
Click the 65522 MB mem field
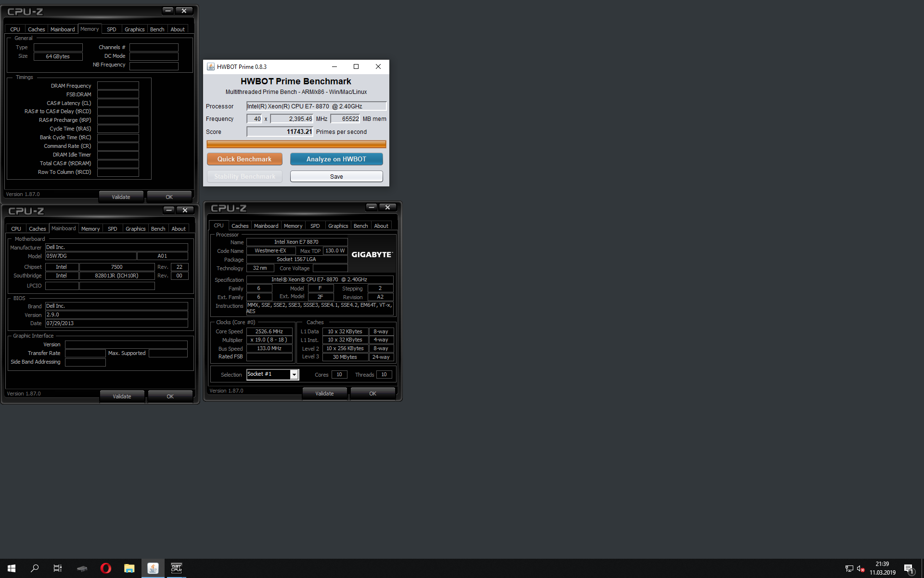pos(345,119)
